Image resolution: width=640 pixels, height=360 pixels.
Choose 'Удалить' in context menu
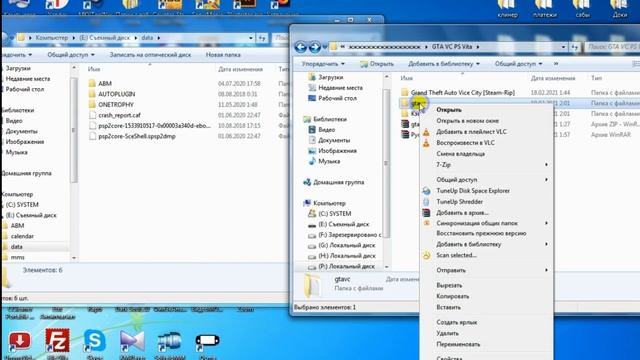(x=447, y=333)
